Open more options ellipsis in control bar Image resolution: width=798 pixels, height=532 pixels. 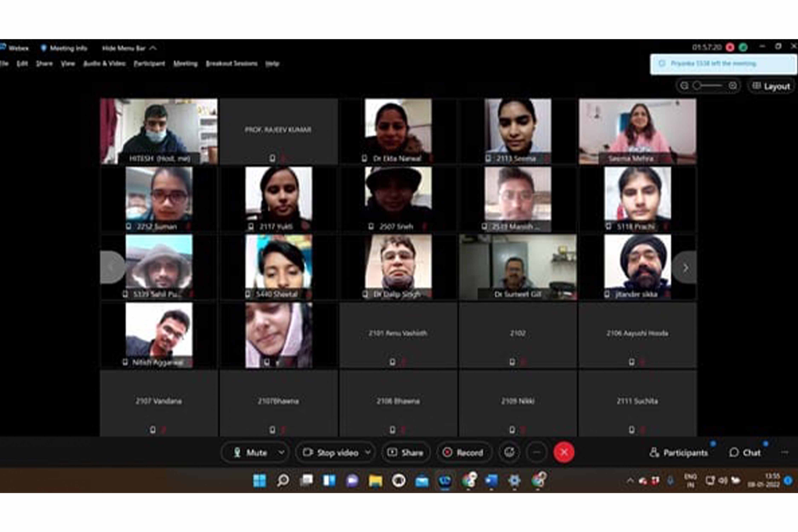pyautogui.click(x=536, y=452)
